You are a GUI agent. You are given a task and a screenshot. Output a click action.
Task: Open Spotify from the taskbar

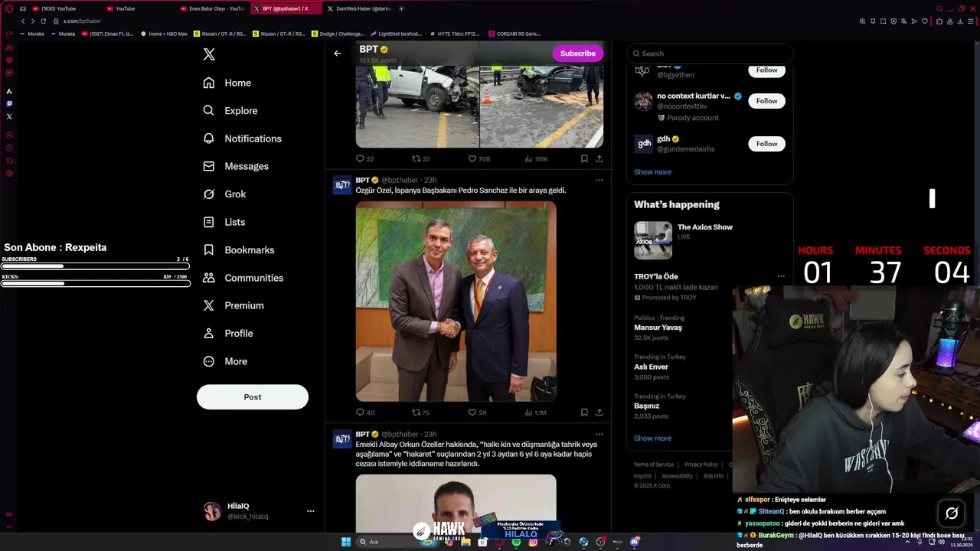coord(516,542)
